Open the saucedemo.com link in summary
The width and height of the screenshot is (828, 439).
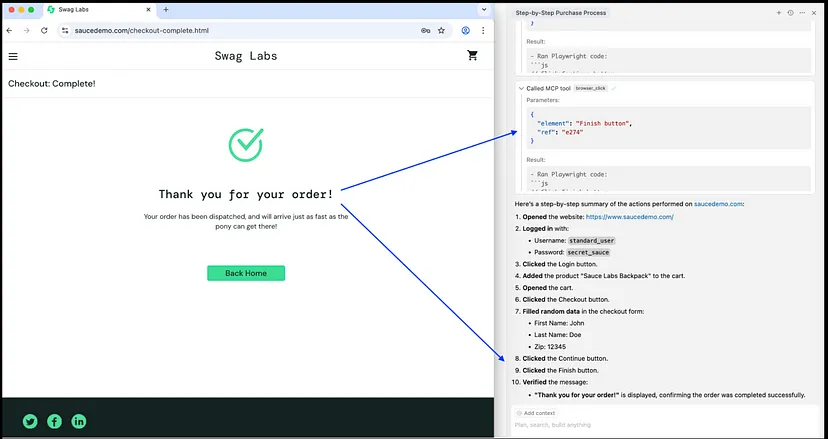718,203
